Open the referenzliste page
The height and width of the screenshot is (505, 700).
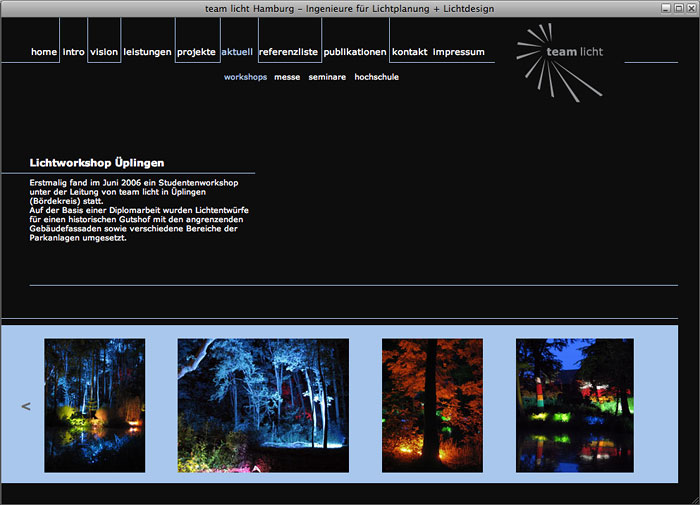tap(288, 52)
